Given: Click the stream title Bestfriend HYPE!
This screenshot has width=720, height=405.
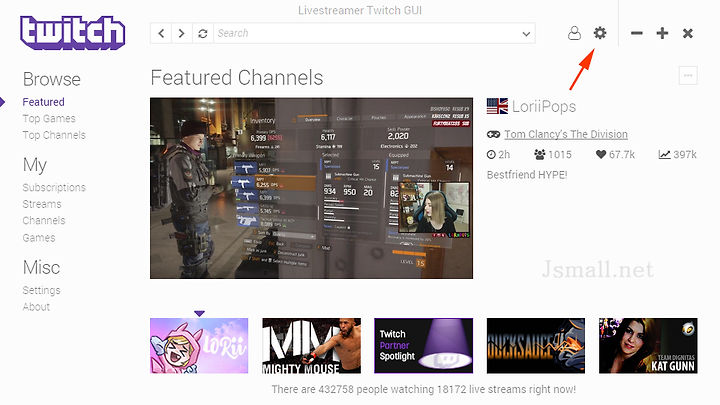Looking at the screenshot, I should click(527, 175).
